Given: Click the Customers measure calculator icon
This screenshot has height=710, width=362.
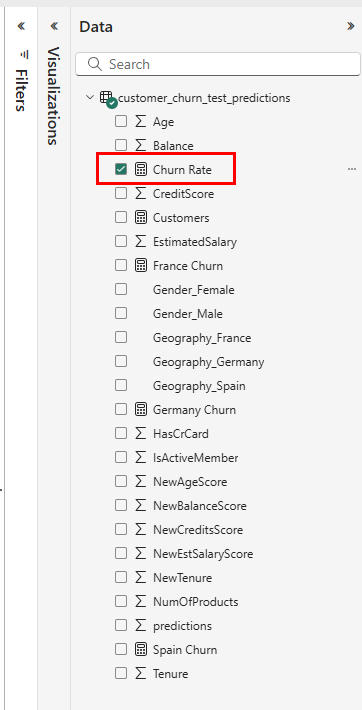Looking at the screenshot, I should [141, 218].
